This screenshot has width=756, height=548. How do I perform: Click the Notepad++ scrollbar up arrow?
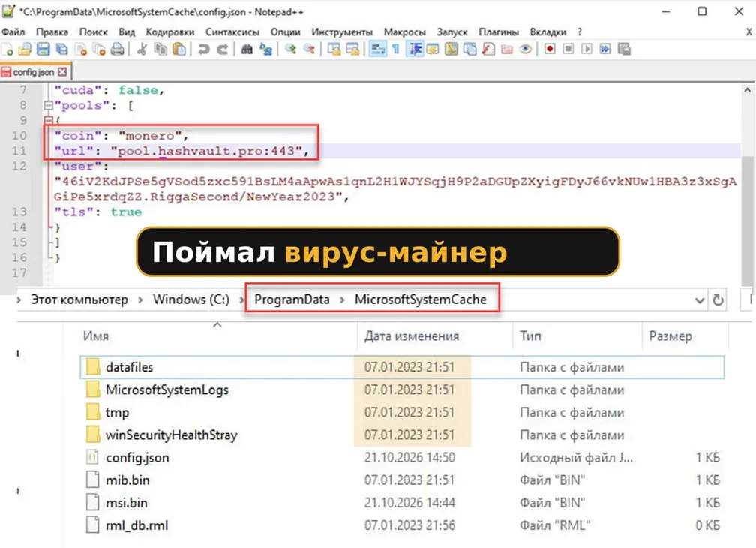point(747,90)
